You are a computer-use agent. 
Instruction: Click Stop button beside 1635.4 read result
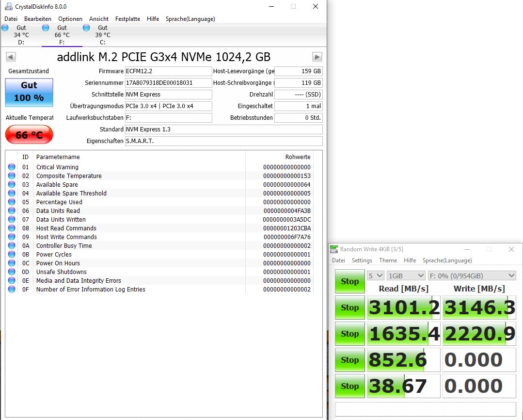349,334
